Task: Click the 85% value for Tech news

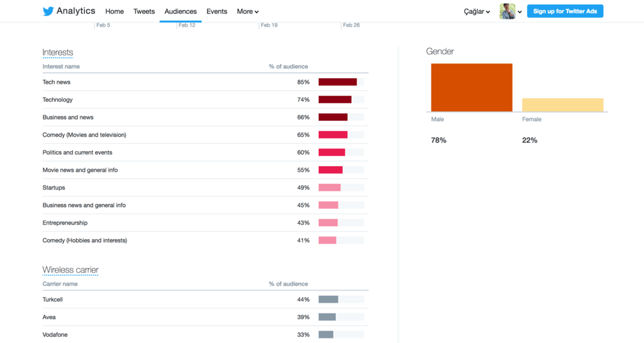Action: 303,82
